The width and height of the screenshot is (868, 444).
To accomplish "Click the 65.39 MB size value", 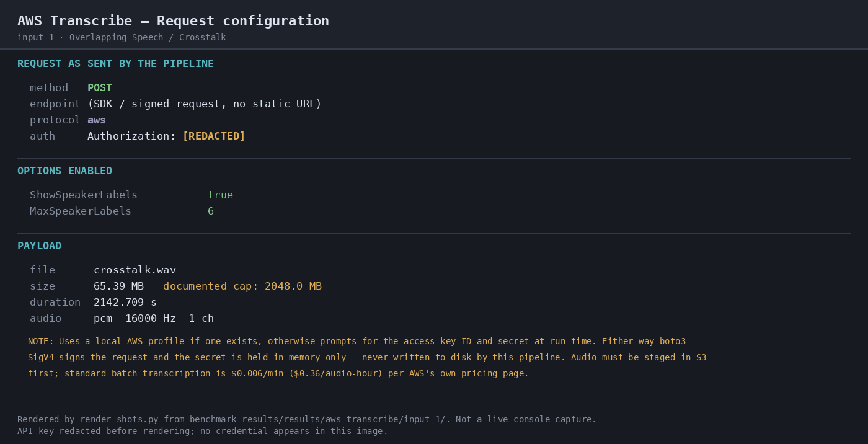I will pyautogui.click(x=118, y=286).
